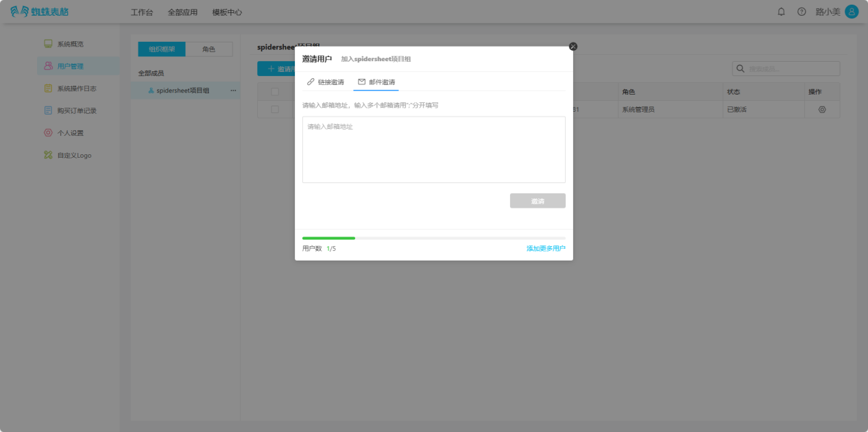The height and width of the screenshot is (432, 868).
Task: Close the invite user dialog
Action: tap(573, 47)
